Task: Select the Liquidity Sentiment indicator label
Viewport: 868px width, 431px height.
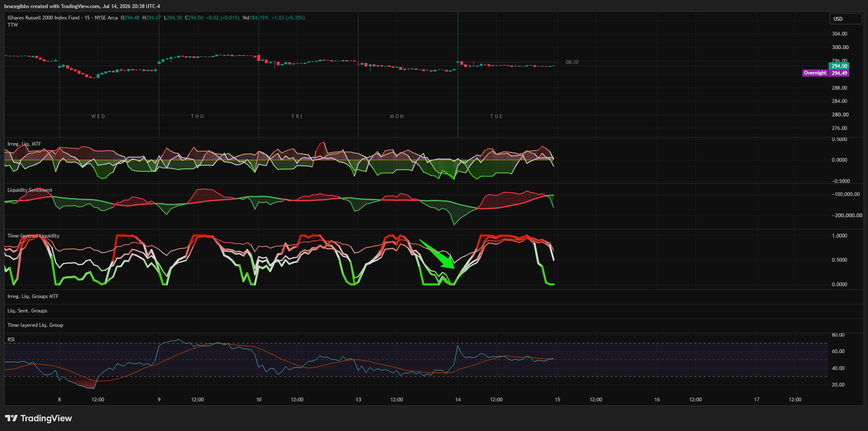Action: [30, 190]
